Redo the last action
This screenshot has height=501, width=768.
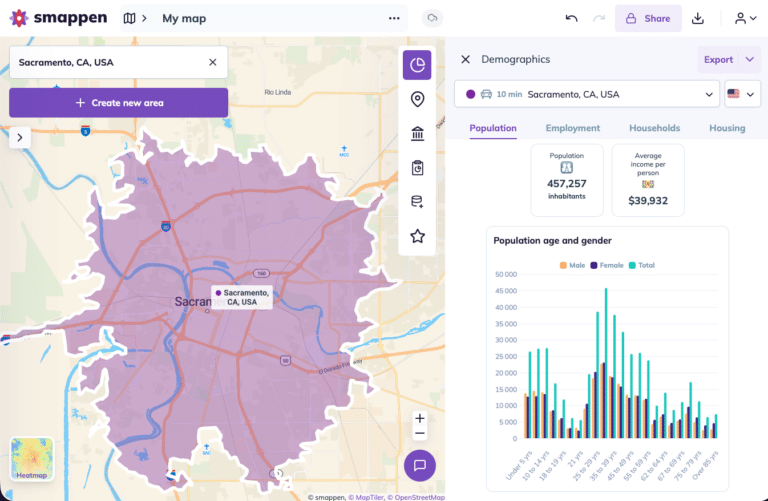coord(599,18)
